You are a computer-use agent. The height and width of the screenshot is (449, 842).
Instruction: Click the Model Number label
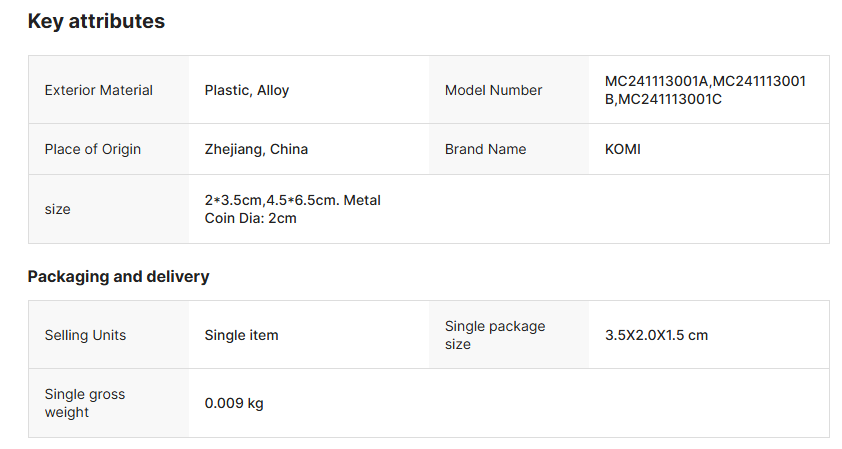(494, 90)
